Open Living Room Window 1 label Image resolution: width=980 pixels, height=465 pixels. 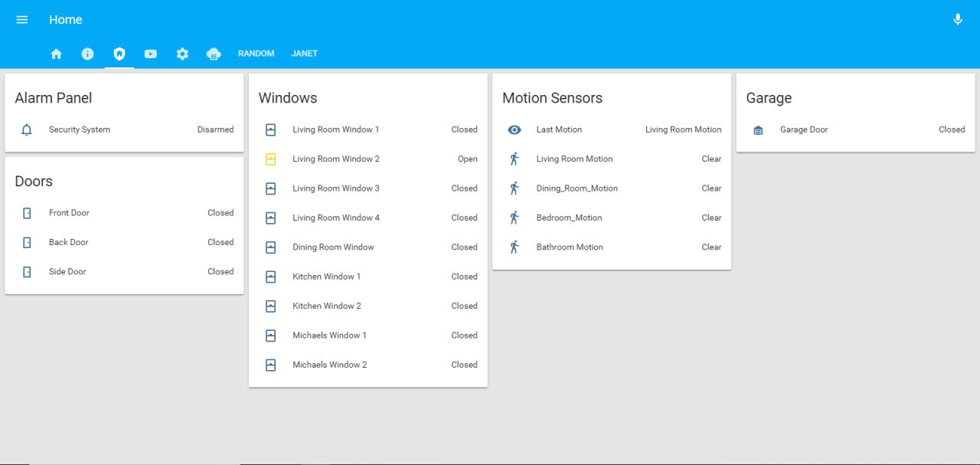(x=335, y=129)
